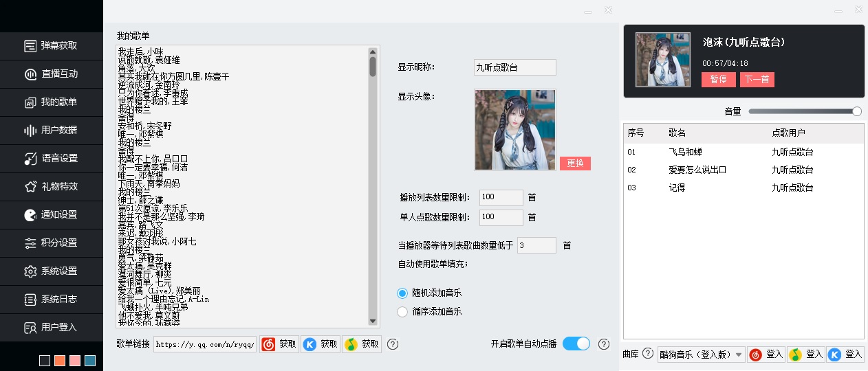The height and width of the screenshot is (371, 868).
Task: Click help icon beside auto song request toggle
Action: (604, 344)
